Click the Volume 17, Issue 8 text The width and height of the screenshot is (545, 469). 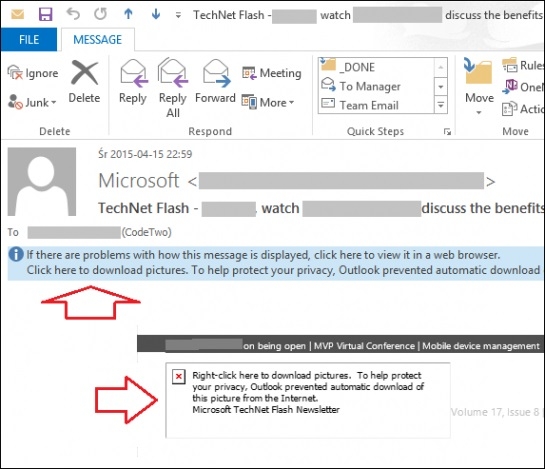(495, 412)
